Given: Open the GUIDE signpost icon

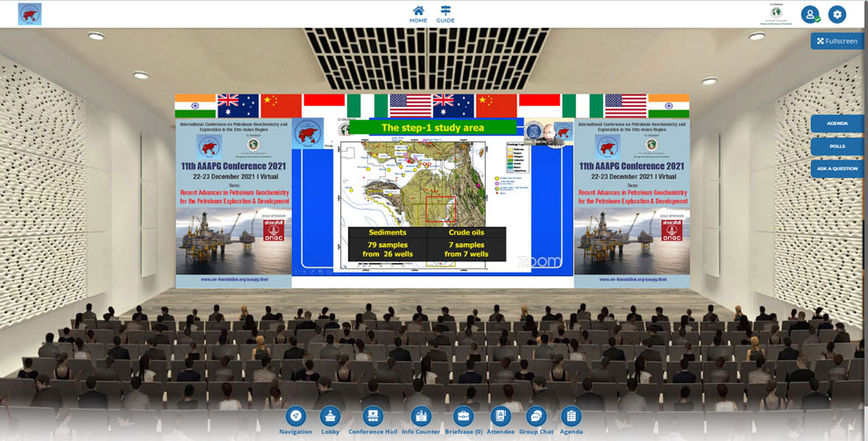Looking at the screenshot, I should (445, 14).
